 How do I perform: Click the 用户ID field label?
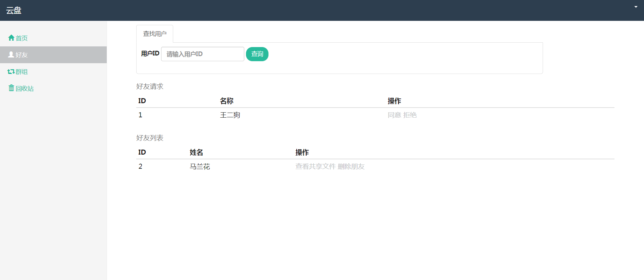coord(150,54)
